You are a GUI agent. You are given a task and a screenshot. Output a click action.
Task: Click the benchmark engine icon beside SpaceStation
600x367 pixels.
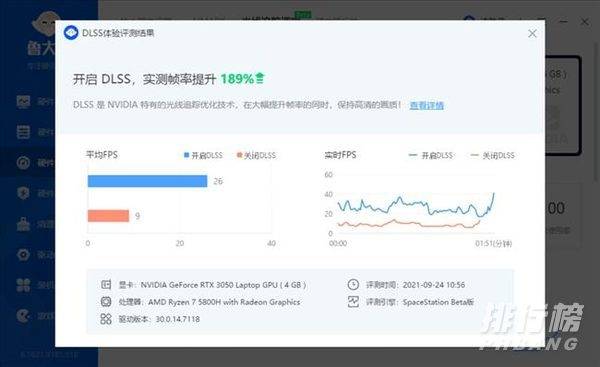coord(353,302)
